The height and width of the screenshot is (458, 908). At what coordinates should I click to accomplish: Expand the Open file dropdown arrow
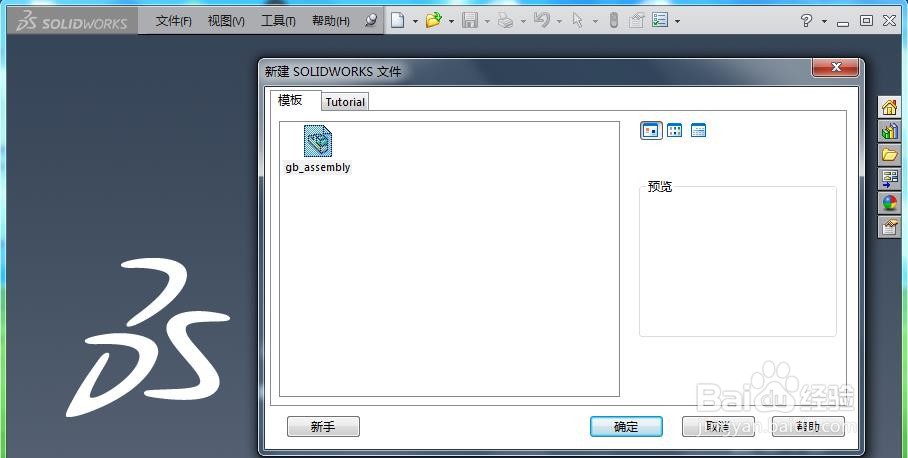451,22
